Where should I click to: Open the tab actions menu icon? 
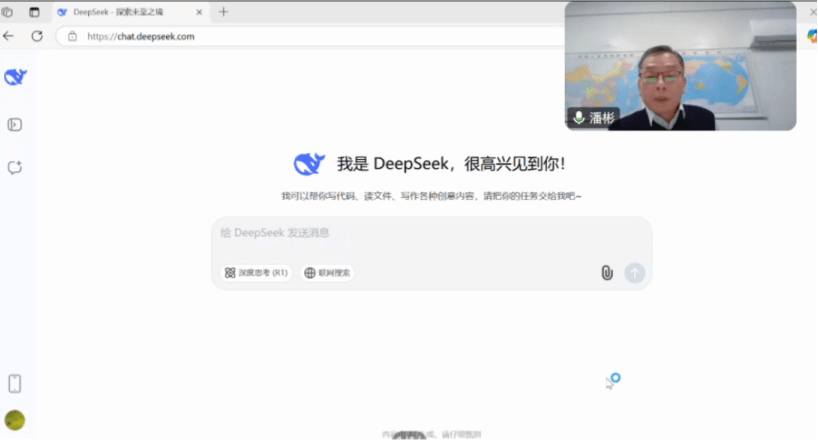tap(34, 12)
